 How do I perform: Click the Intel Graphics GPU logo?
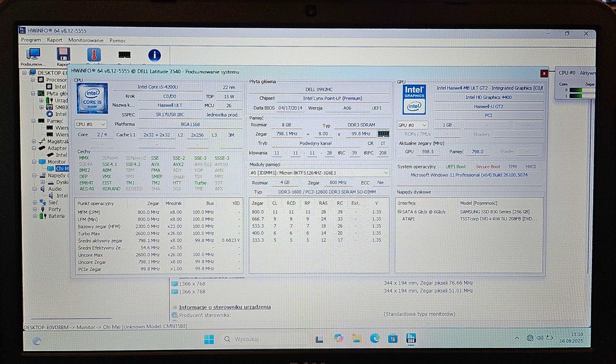(414, 99)
